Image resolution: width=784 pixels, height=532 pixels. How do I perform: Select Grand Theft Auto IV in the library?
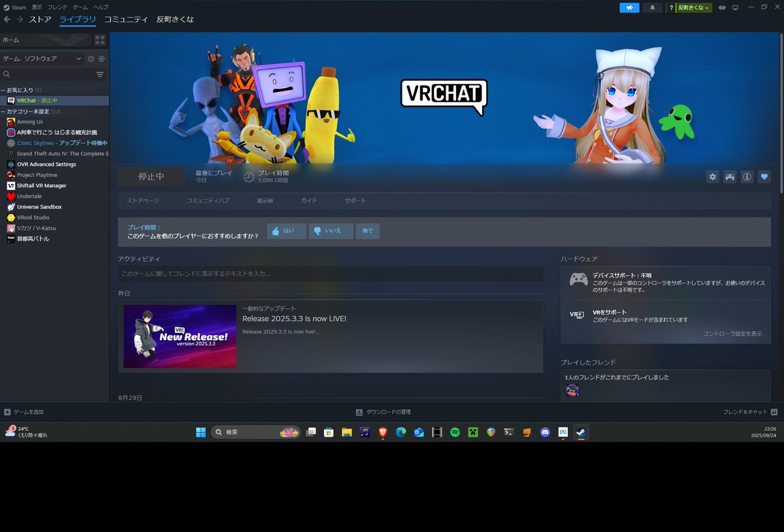click(54, 154)
